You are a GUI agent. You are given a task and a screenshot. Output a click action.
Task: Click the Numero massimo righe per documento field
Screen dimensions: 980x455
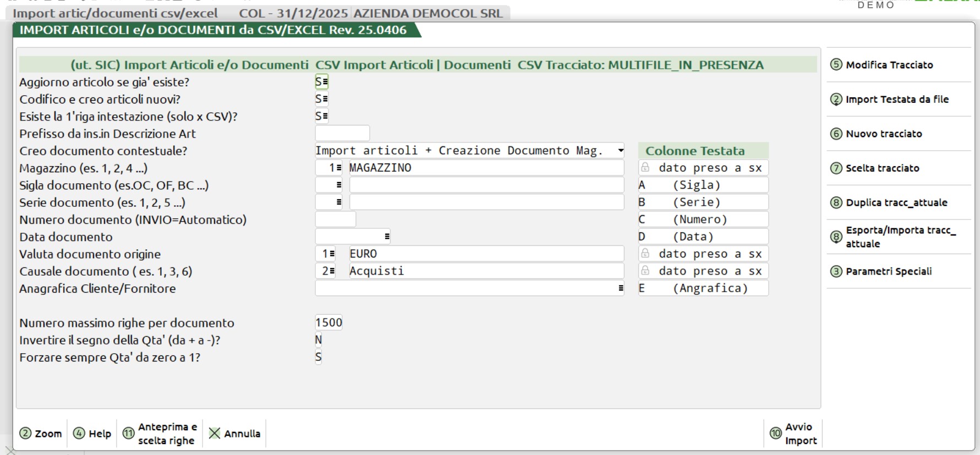coord(329,322)
